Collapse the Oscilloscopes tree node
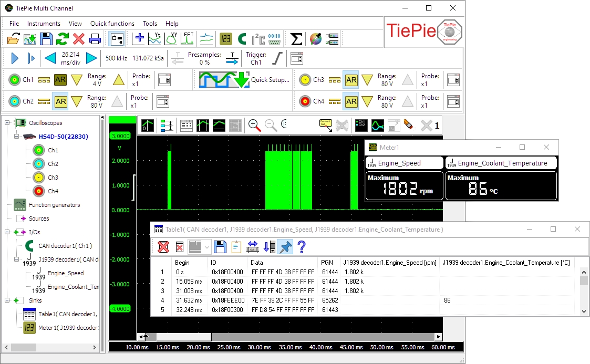 pos(7,123)
